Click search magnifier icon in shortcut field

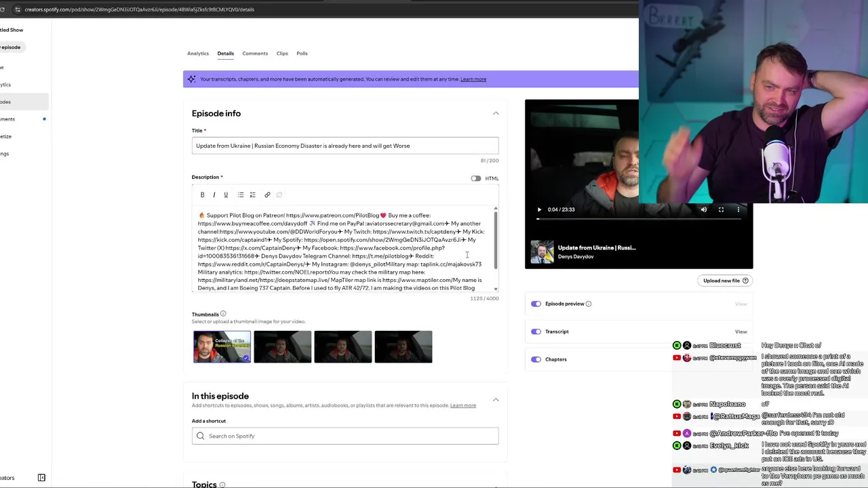pos(201,436)
